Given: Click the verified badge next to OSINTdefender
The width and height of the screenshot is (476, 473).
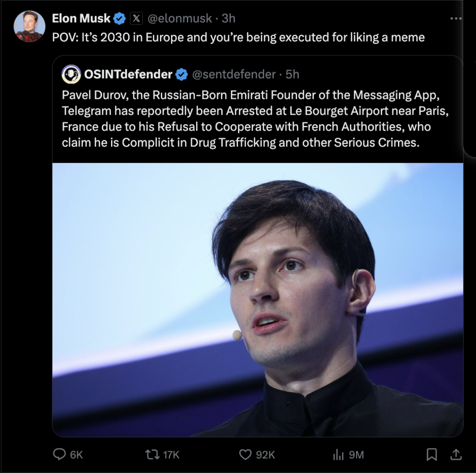Looking at the screenshot, I should tap(182, 74).
